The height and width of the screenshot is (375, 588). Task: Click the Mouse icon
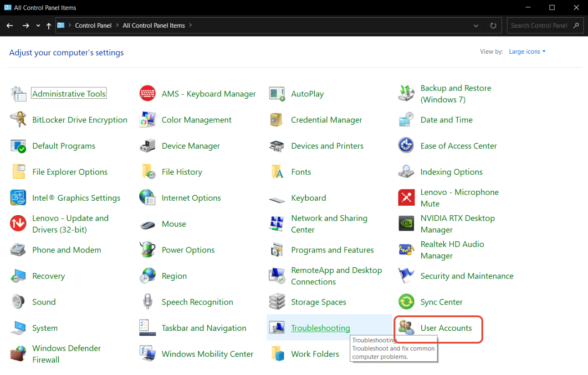click(x=148, y=224)
